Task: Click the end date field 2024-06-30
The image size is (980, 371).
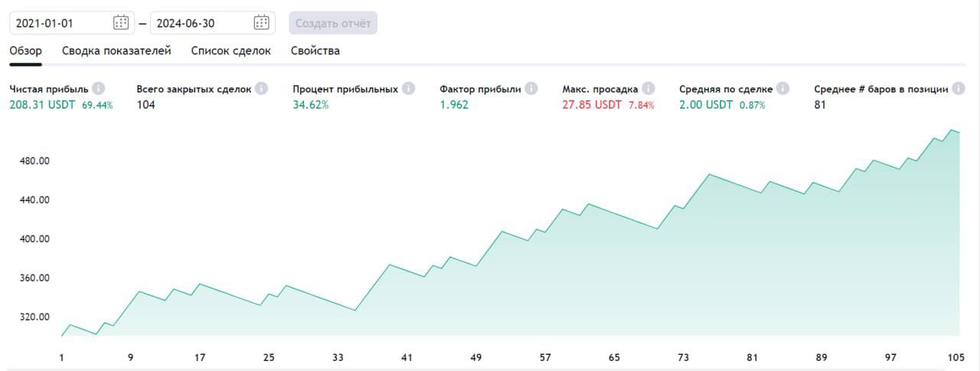Action: (x=213, y=23)
